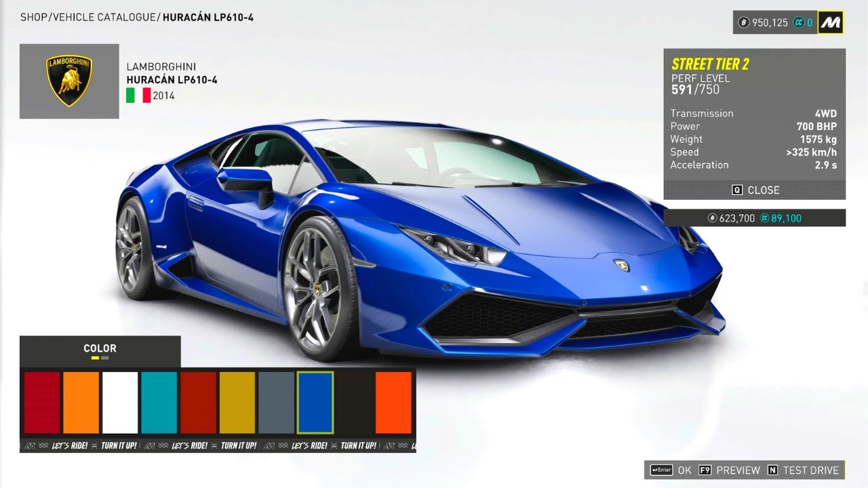
Task: Select the white color swatch
Action: click(x=120, y=403)
